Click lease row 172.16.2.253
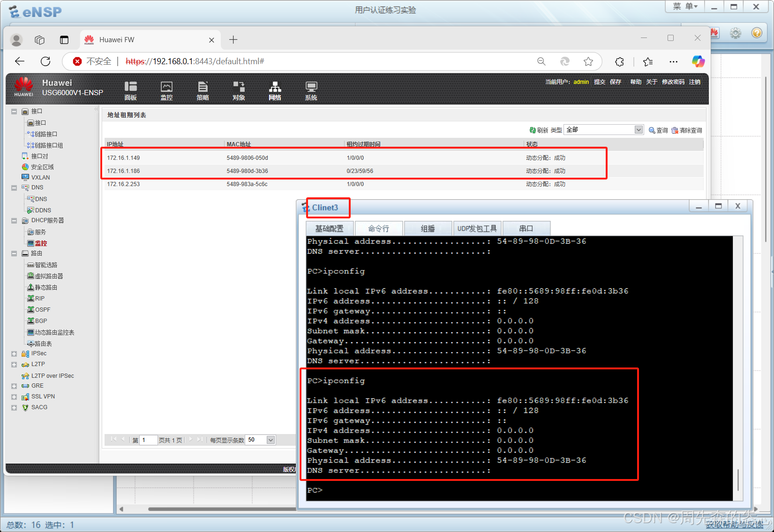The width and height of the screenshot is (774, 532). coord(403,184)
